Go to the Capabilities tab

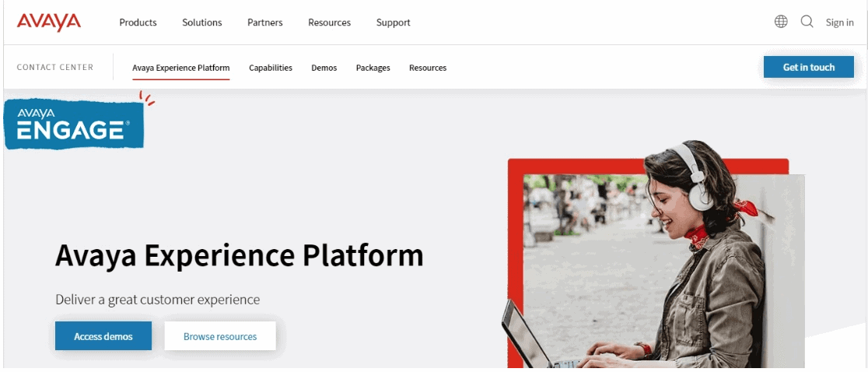tap(271, 68)
